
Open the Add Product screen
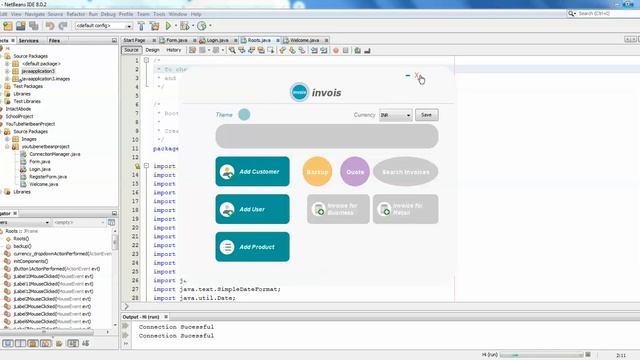[252, 247]
